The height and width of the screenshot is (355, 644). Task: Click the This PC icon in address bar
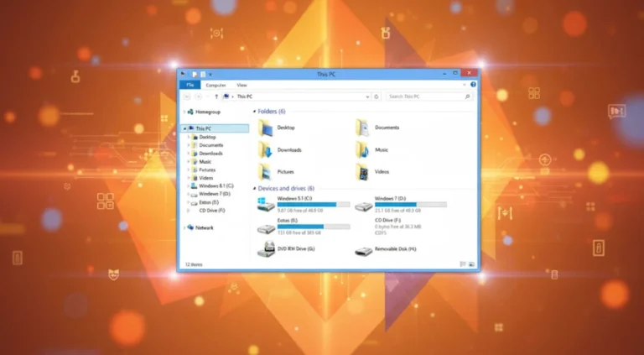226,97
